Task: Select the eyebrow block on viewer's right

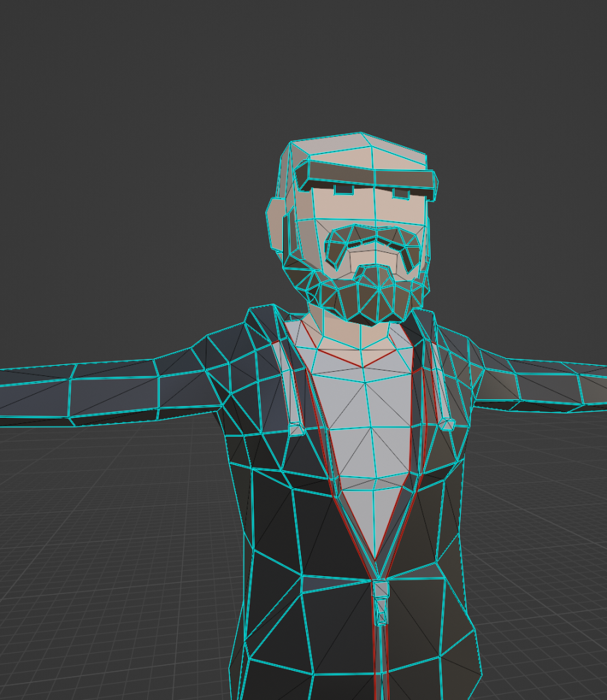Action: tap(401, 195)
